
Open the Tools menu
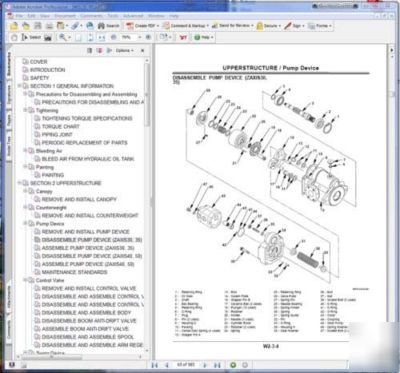113,16
